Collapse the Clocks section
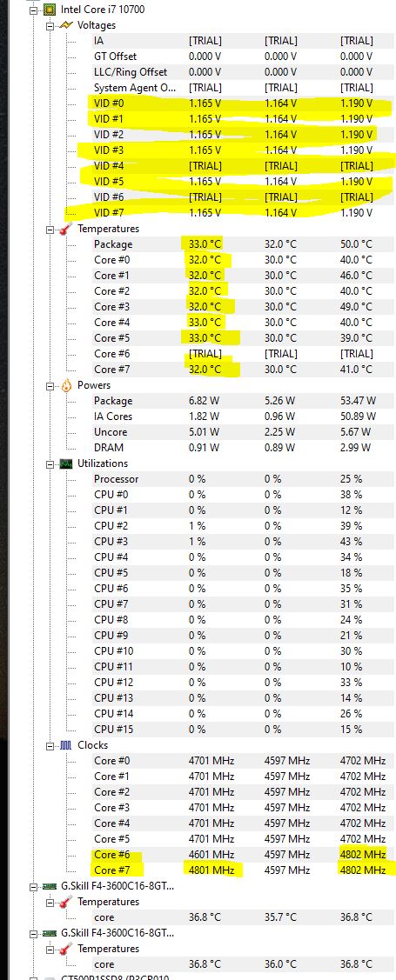 coord(50,745)
